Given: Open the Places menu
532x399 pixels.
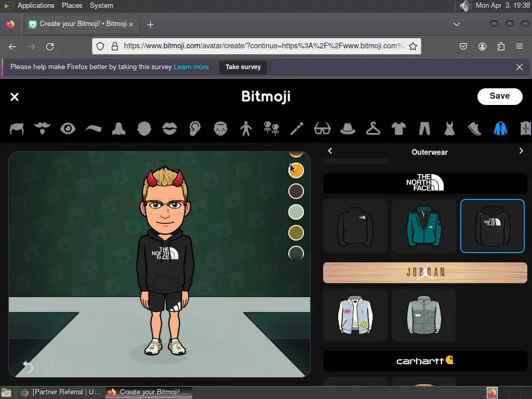Looking at the screenshot, I should click(72, 5).
